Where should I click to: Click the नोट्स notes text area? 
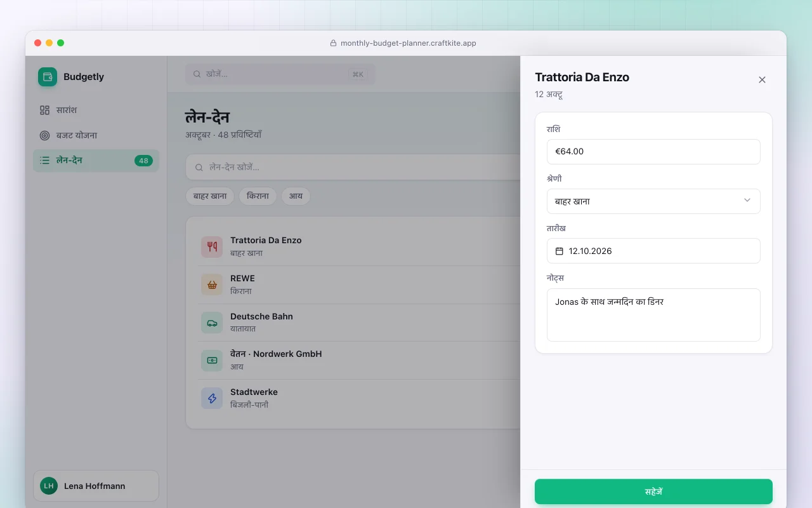point(653,315)
